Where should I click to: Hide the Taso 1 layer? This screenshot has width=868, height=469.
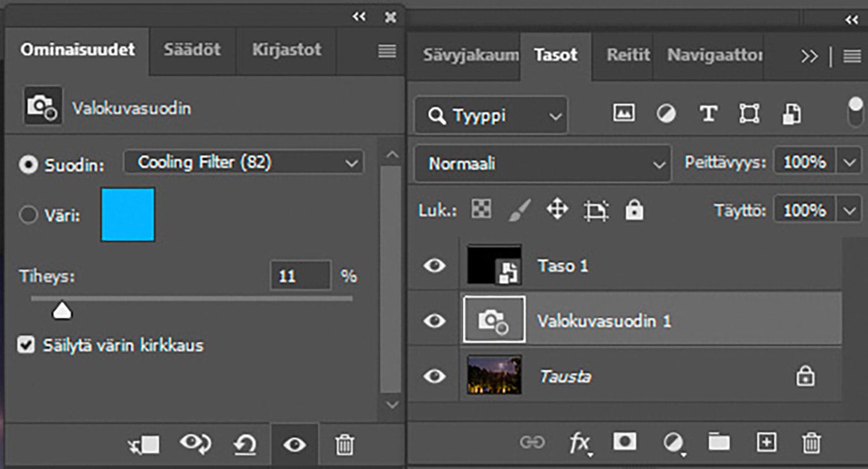tap(434, 266)
